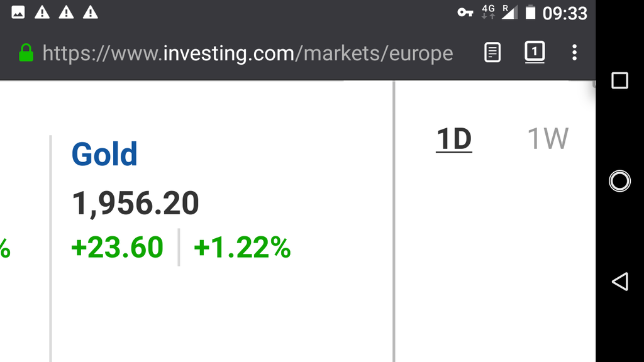Open the Gold instrument link
This screenshot has width=644, height=362.
click(104, 155)
